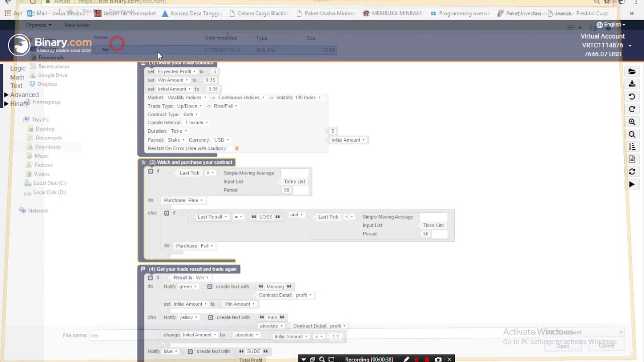Click the zoom out magnifier icon
The width and height of the screenshot is (644, 362).
click(x=632, y=134)
